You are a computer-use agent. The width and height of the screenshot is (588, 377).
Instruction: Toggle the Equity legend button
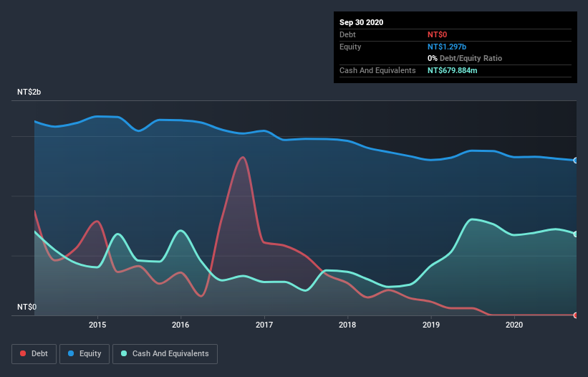85,354
